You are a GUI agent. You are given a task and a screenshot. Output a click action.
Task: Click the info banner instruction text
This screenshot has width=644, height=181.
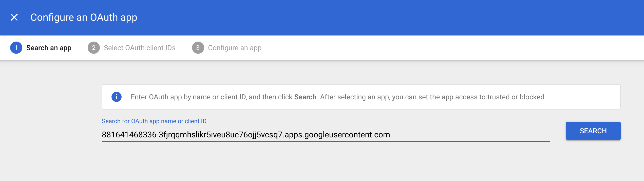[x=338, y=97]
